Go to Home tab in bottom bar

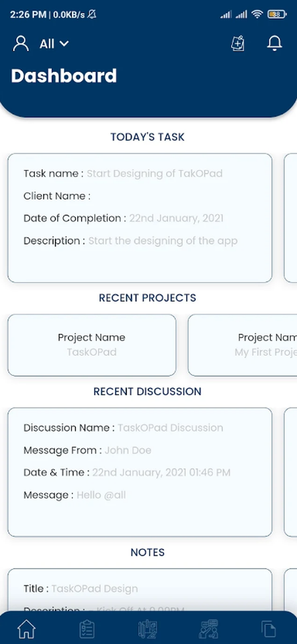(27, 629)
